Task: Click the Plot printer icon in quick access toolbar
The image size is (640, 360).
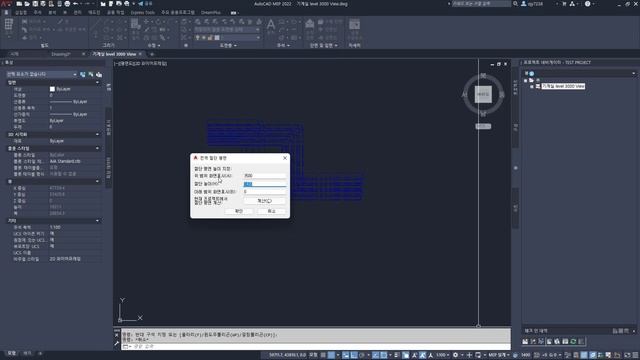Action: tap(67, 4)
